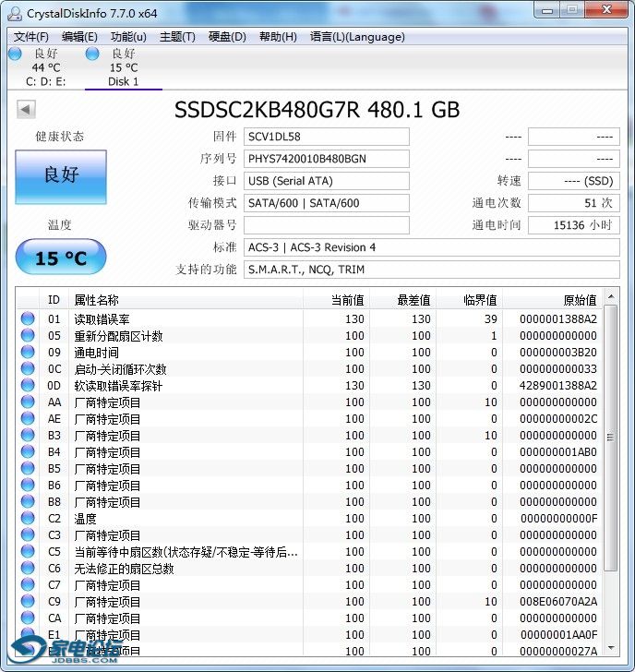Click status icon of row C5
Viewport: 635px width, 672px height.
(28, 551)
